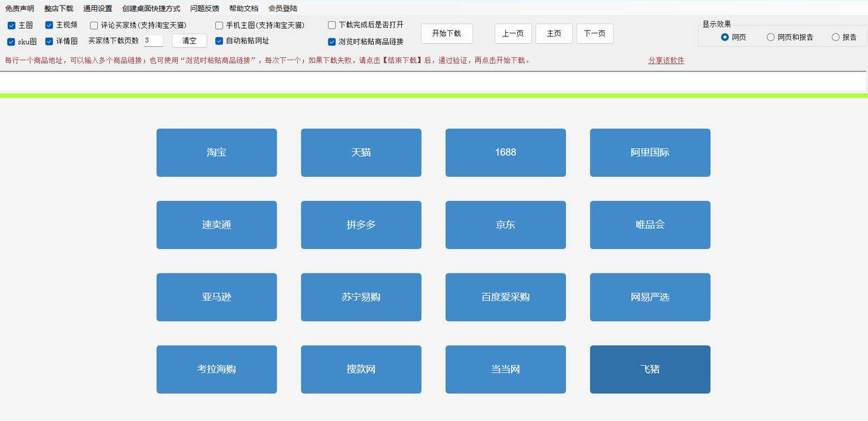868x421 pixels.
Task: Open the 阿里国际 site tile
Action: [650, 152]
